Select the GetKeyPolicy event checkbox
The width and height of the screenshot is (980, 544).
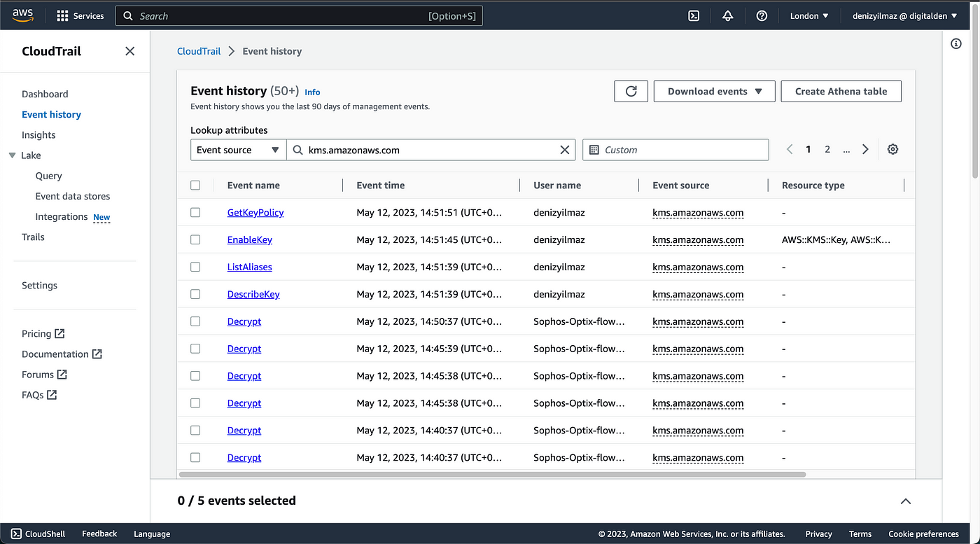coord(195,212)
